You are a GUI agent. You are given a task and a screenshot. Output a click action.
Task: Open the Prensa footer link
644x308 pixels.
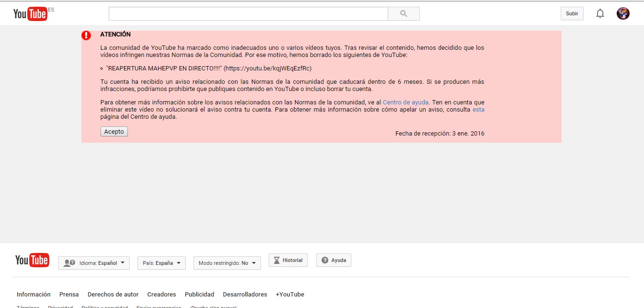point(69,295)
